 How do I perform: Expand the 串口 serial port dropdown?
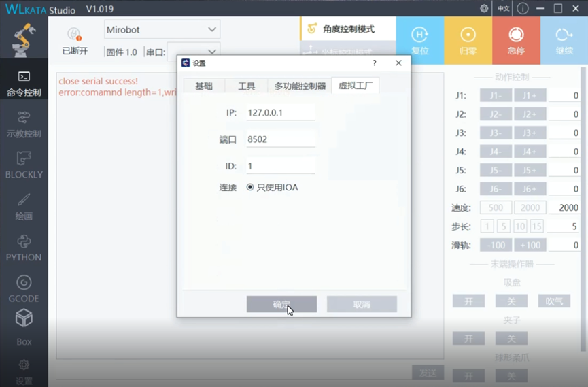(194, 52)
